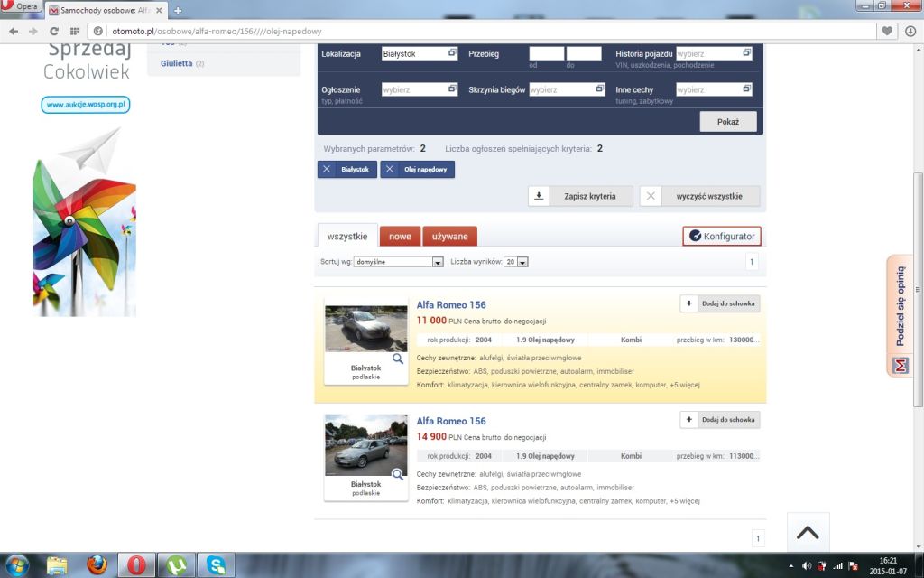924x578 pixels.
Task: Add page to bookmarks with heart icon
Action: 887,32
